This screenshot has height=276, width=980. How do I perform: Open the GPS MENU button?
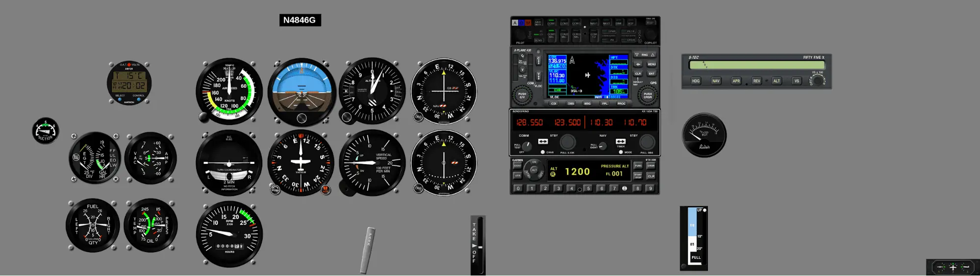tap(652, 64)
